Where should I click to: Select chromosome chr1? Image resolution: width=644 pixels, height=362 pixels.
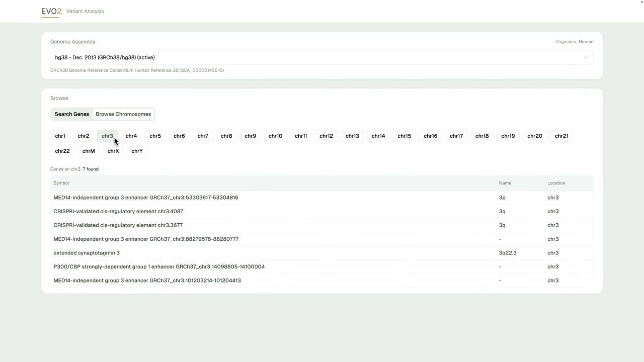point(60,136)
